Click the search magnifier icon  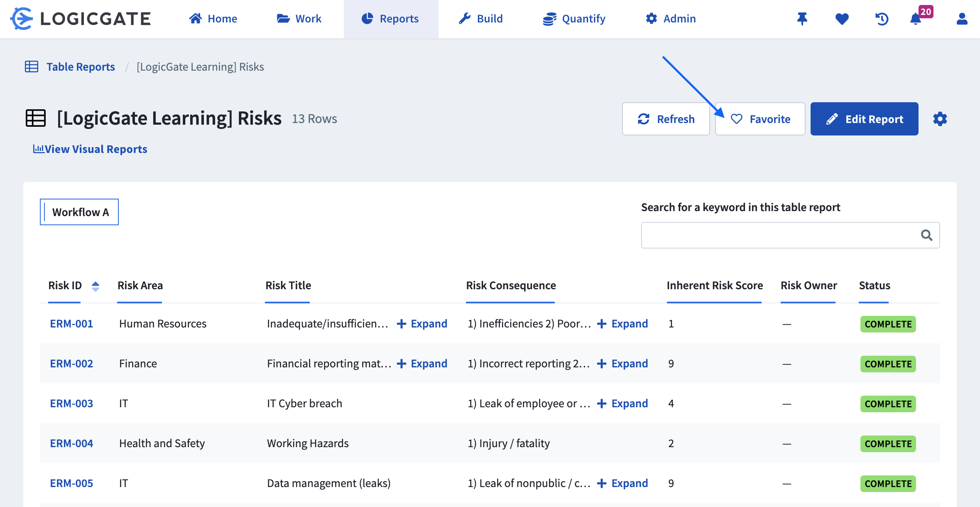(927, 235)
